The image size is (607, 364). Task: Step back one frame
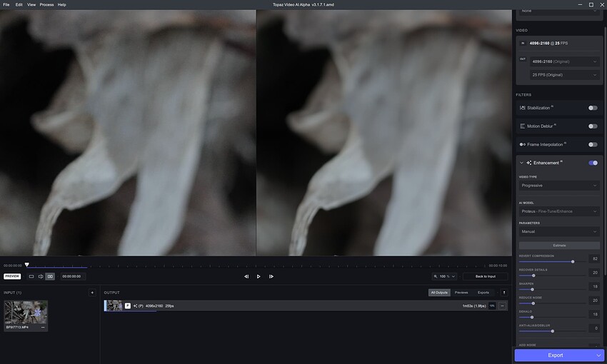point(246,276)
